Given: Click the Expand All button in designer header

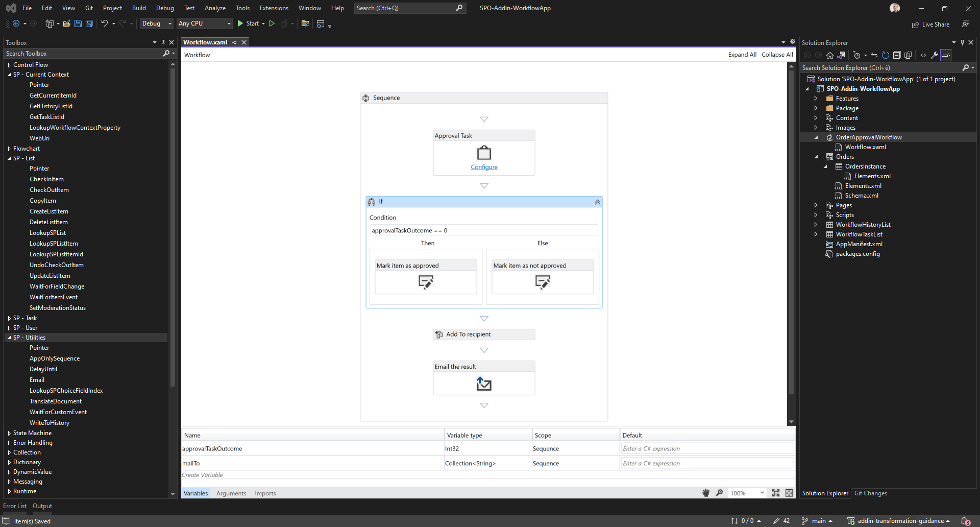Looking at the screenshot, I should tap(742, 55).
